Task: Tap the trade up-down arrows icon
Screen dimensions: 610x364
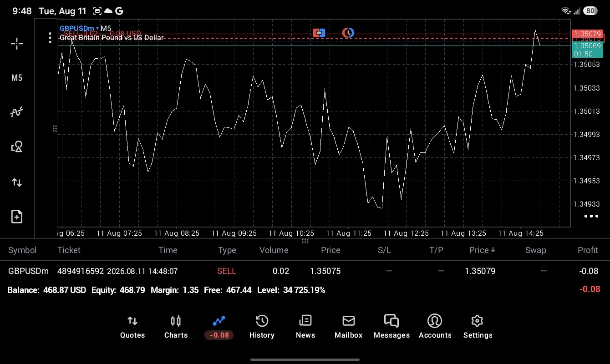Action: [17, 182]
